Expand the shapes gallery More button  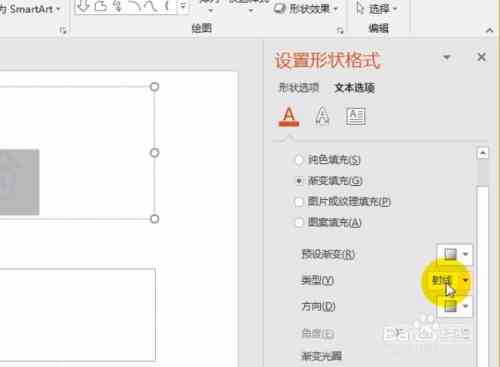click(x=183, y=6)
